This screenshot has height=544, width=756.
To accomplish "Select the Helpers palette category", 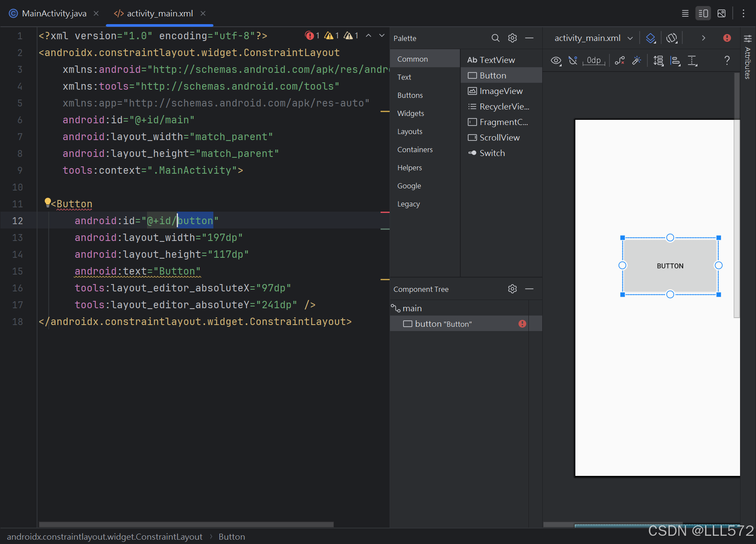I will pyautogui.click(x=425, y=168).
